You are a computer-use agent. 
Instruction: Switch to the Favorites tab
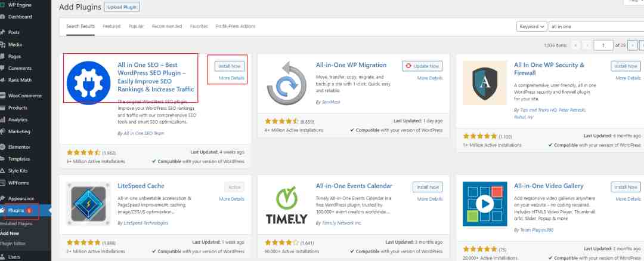click(199, 26)
